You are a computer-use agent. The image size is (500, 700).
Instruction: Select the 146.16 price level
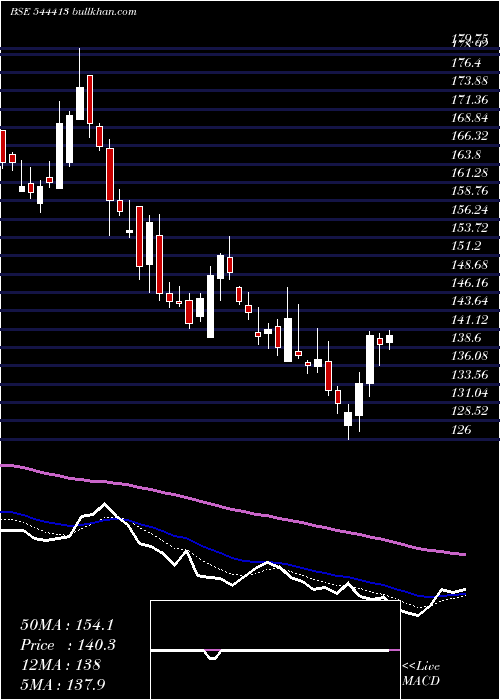tap(470, 283)
